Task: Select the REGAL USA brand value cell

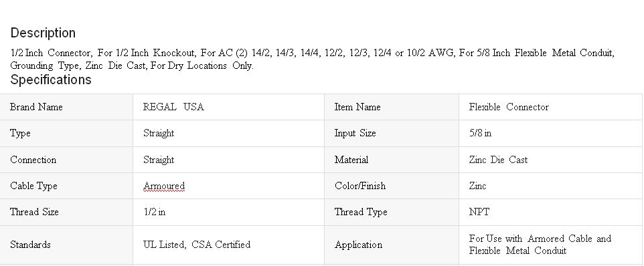Action: tap(228, 107)
